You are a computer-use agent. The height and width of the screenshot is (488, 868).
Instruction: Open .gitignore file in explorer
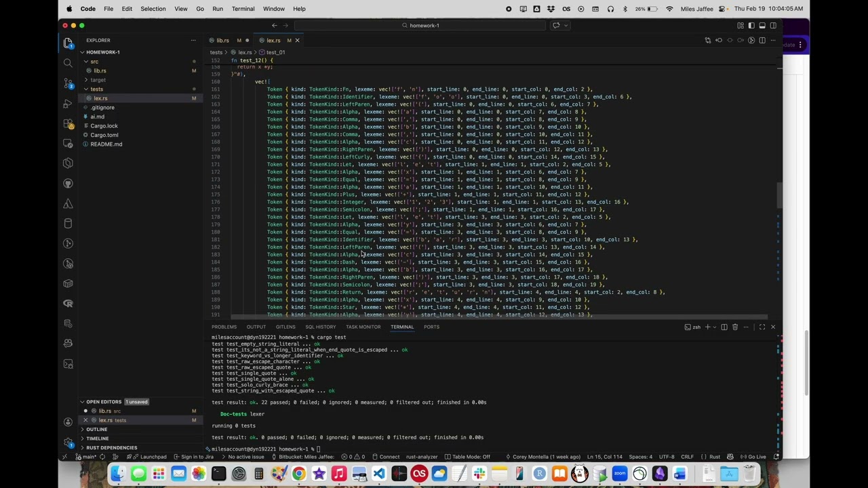pyautogui.click(x=139, y=107)
